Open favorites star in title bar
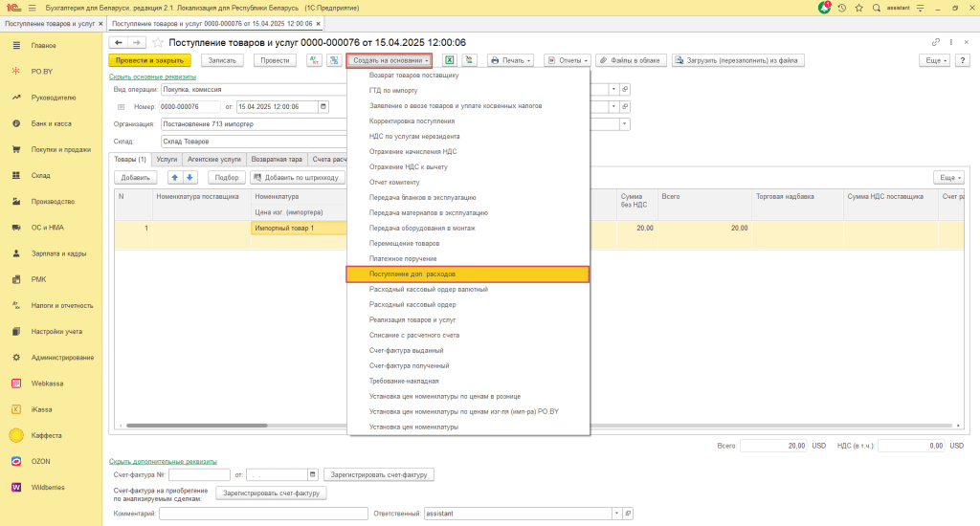Image resolution: width=980 pixels, height=526 pixels. 858,8
